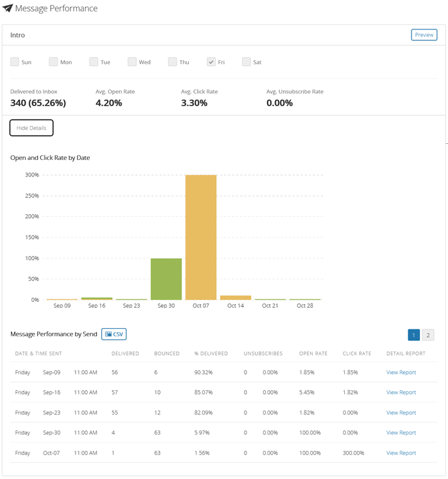
Task: Toggle the Sat day checkbox
Action: click(x=246, y=62)
